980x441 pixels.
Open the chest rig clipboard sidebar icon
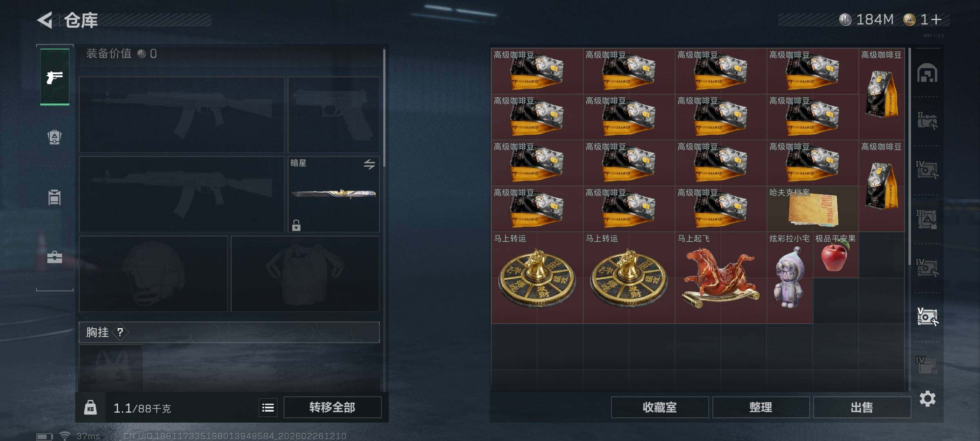tap(54, 197)
